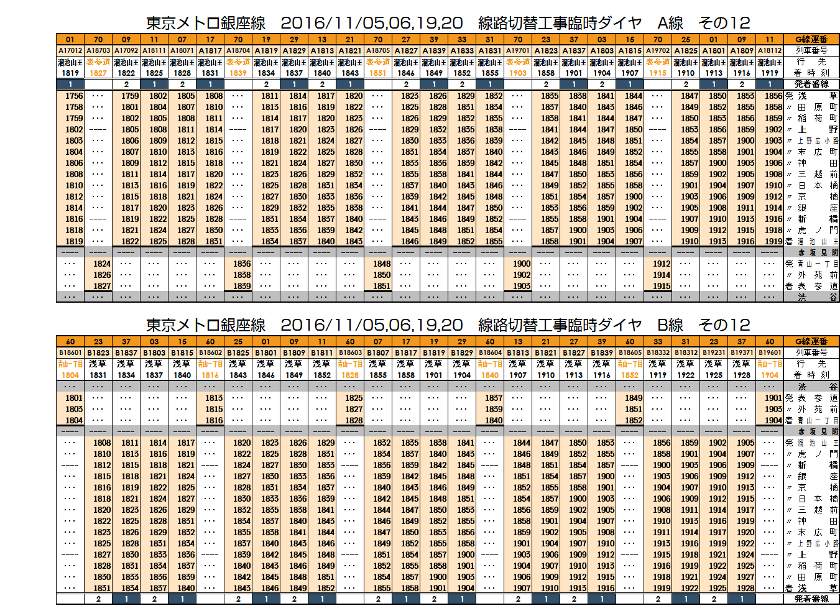
Task: Select train number A1839
Action: pos(434,50)
